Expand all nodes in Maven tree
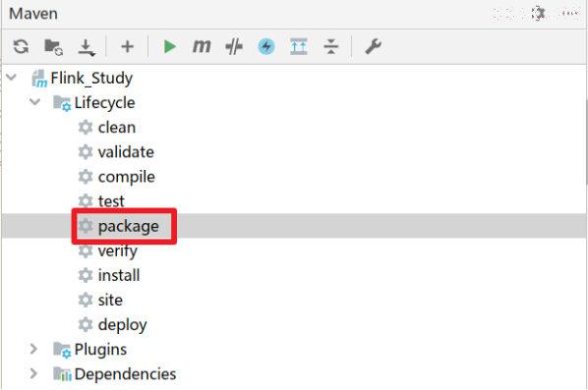 point(299,47)
